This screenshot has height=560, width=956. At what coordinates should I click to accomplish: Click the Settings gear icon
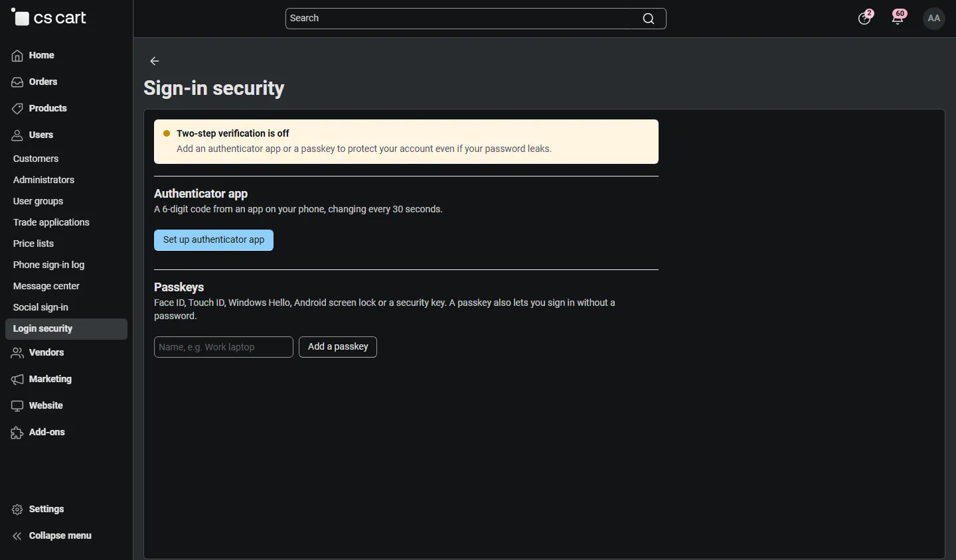point(17,510)
